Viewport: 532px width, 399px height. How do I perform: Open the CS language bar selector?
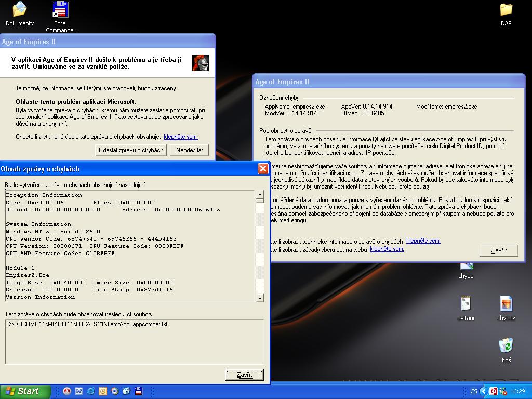pyautogui.click(x=473, y=391)
